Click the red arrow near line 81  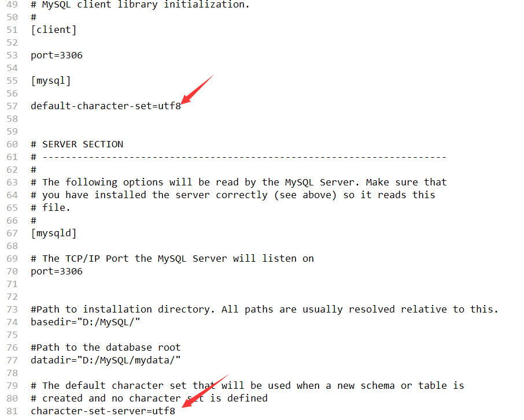point(205,391)
